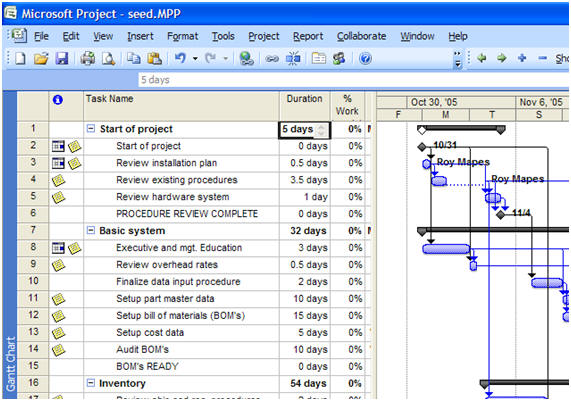Image resolution: width=571 pixels, height=401 pixels.
Task: Open note icon for Review overhead rates
Action: 59,265
